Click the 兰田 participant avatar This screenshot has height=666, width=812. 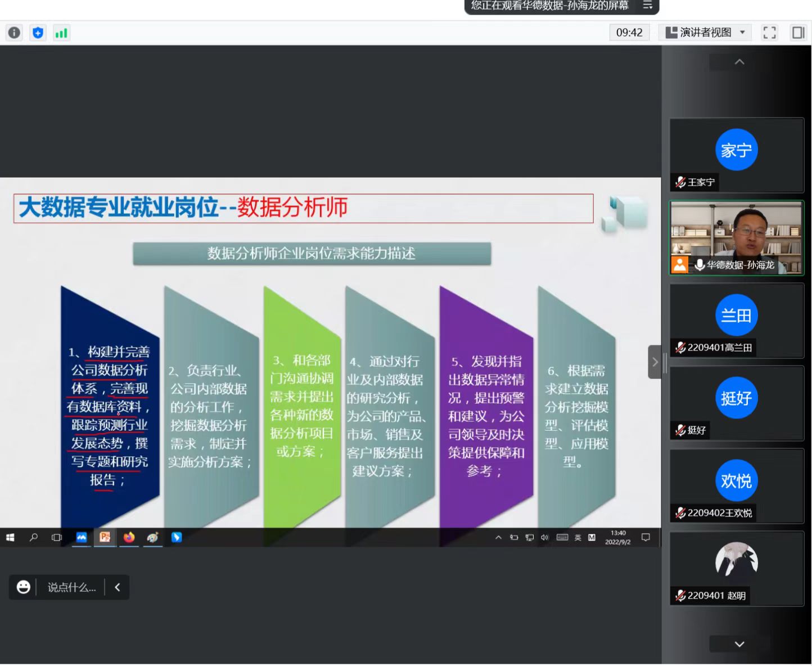(x=736, y=315)
